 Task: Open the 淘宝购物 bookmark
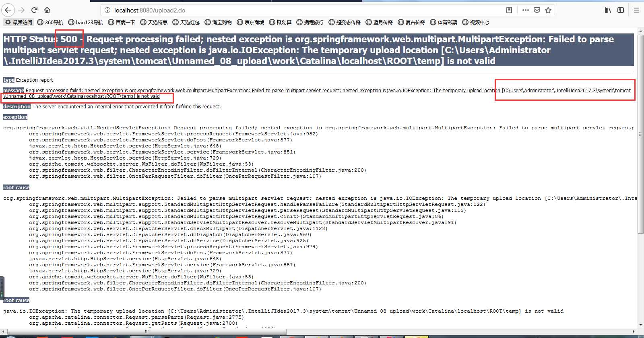pyautogui.click(x=218, y=22)
